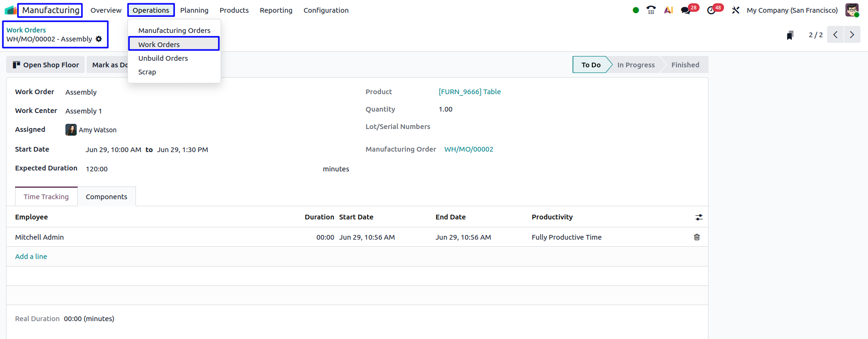Open the Overview menu
Image resolution: width=868 pixels, height=339 pixels.
pos(106,10)
